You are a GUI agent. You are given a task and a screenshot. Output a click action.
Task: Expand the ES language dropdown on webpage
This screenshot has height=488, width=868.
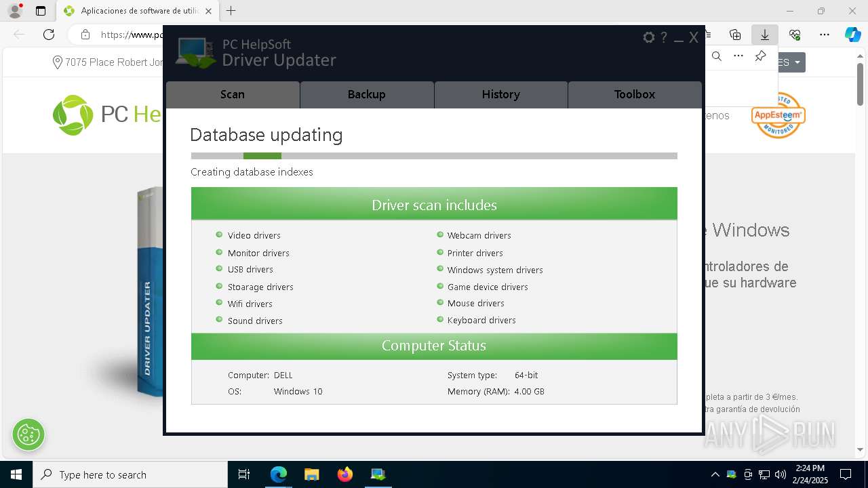click(x=791, y=62)
